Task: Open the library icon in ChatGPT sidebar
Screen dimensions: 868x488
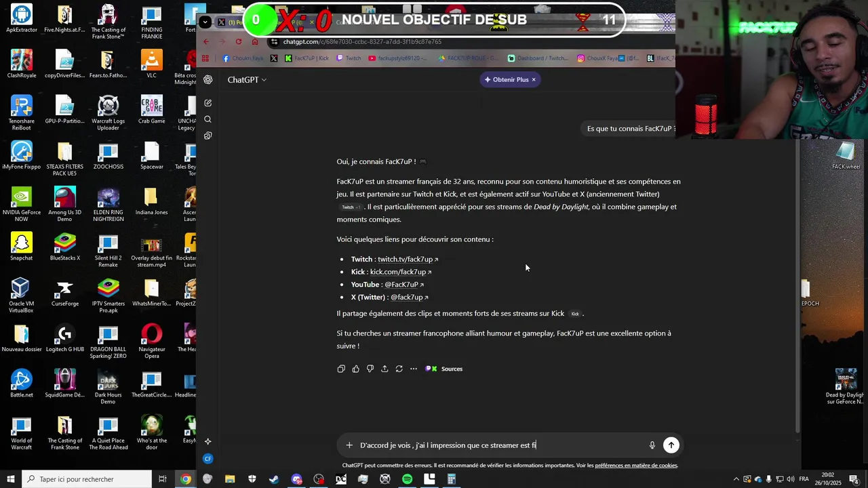Action: coord(208,136)
